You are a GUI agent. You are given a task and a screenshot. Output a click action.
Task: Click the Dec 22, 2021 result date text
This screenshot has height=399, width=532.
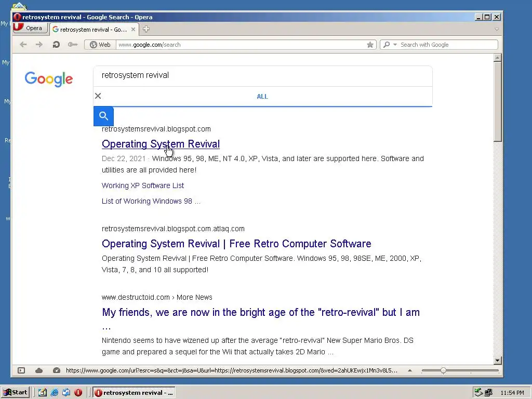pos(124,159)
